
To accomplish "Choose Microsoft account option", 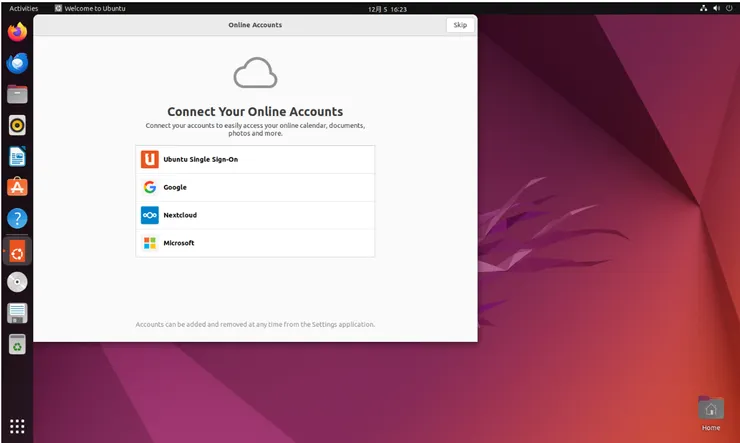I will point(255,243).
